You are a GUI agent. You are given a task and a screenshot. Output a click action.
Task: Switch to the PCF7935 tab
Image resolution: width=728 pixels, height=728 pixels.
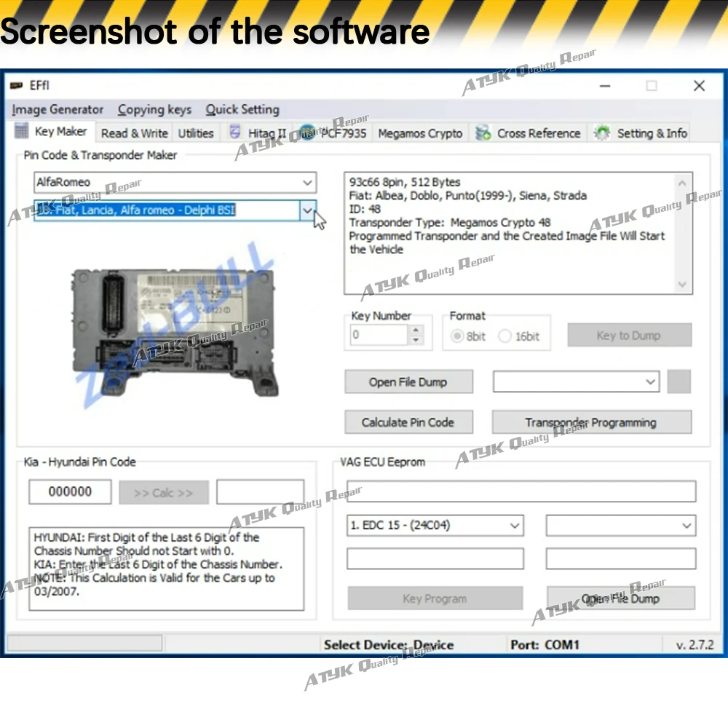tap(333, 133)
